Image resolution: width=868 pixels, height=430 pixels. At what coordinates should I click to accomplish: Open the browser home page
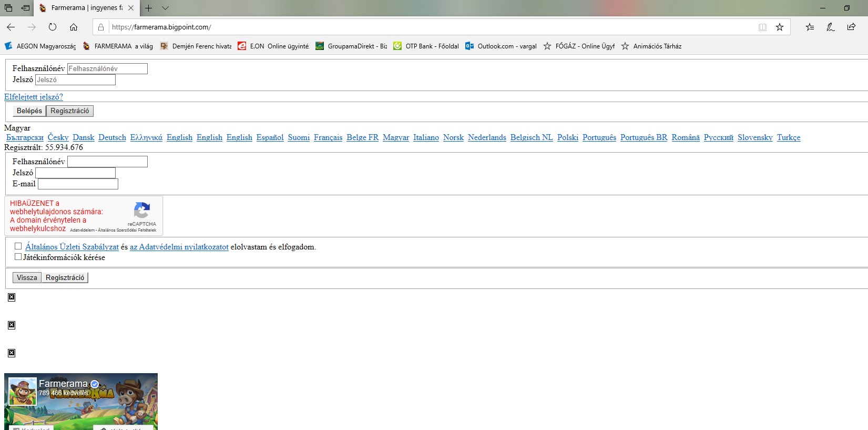click(74, 27)
